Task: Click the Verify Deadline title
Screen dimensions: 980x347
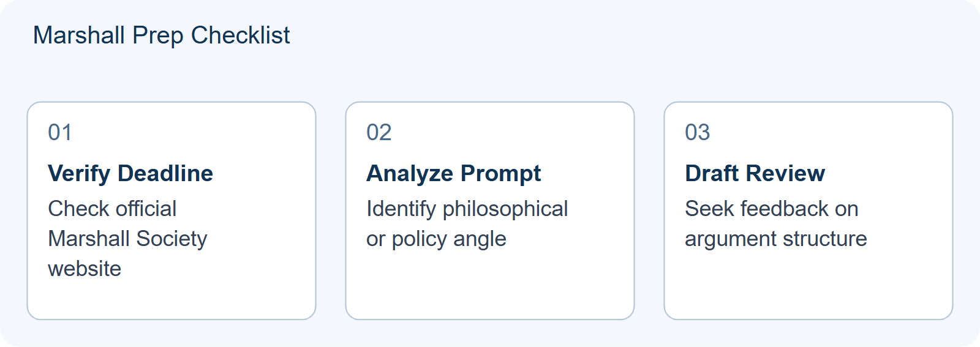Action: (x=130, y=173)
